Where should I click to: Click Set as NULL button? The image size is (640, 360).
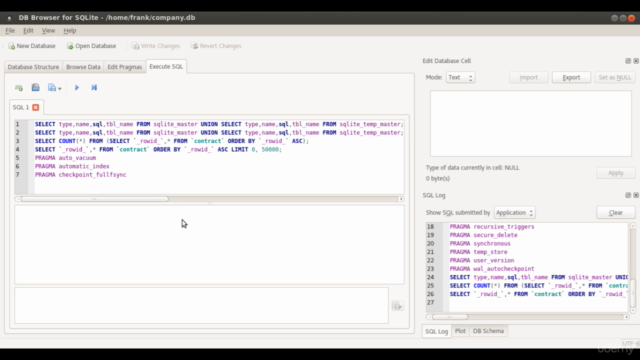(615, 78)
